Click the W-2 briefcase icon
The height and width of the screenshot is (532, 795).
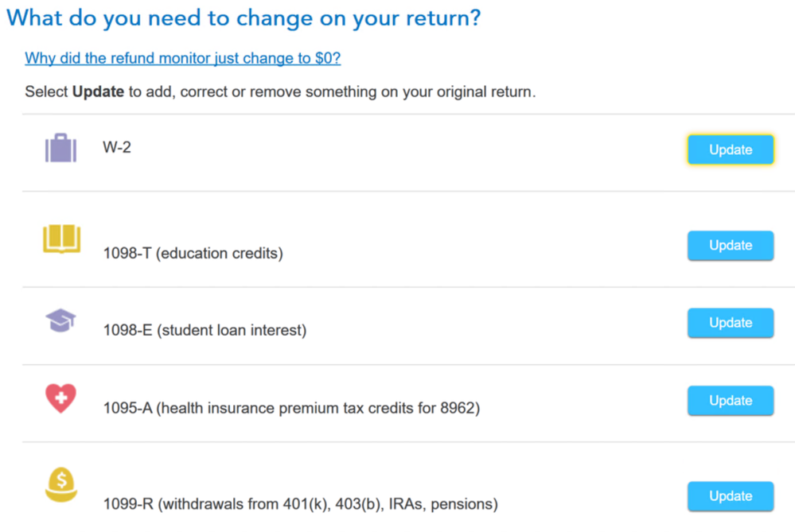(x=60, y=149)
